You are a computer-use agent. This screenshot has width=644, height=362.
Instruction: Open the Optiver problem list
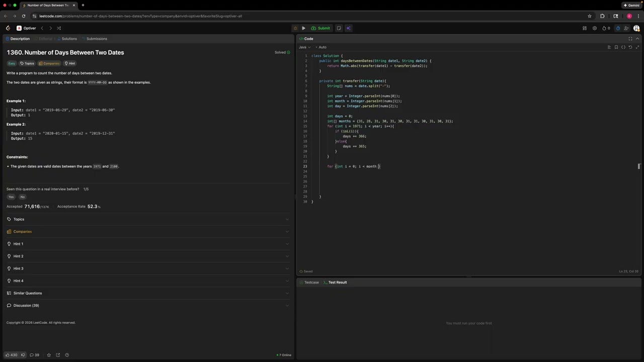tap(26, 28)
